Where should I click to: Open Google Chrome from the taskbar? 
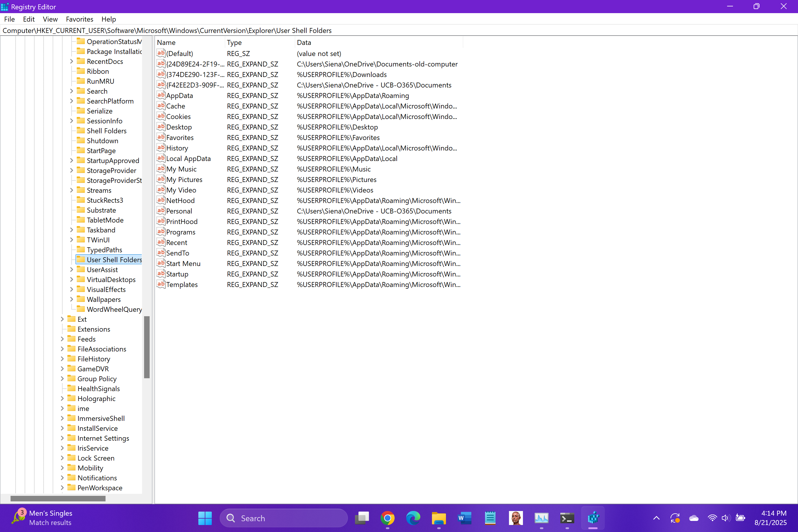click(x=387, y=518)
